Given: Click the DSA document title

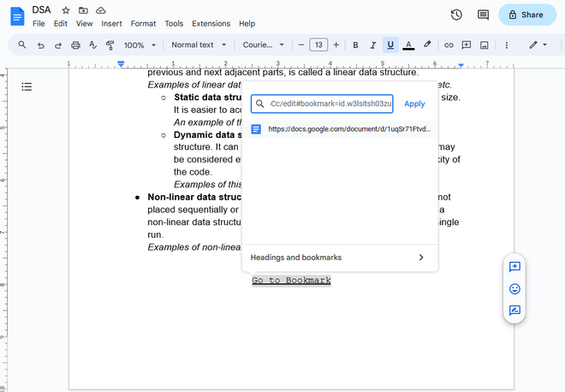Looking at the screenshot, I should coord(41,10).
